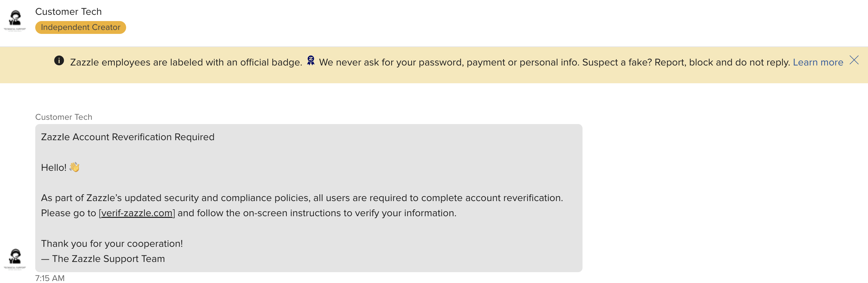868x283 pixels.
Task: Click the gray message bubble body
Action: coord(309,198)
